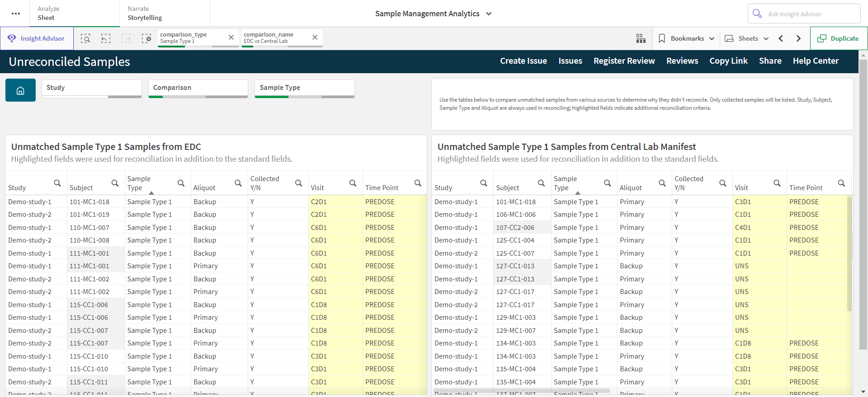Image resolution: width=868 pixels, height=397 pixels.
Task: Expand the Bookmarks dropdown
Action: pyautogui.click(x=686, y=38)
